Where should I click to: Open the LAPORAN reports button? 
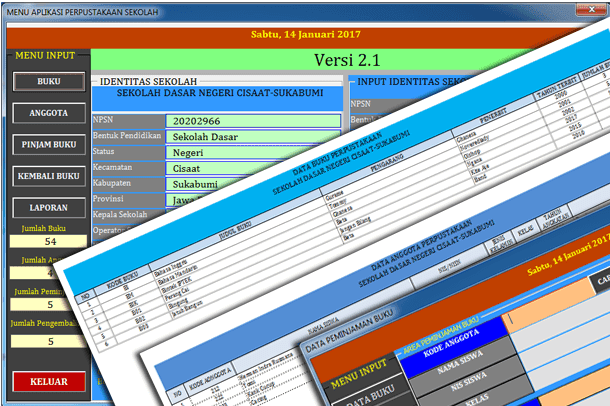[49, 208]
